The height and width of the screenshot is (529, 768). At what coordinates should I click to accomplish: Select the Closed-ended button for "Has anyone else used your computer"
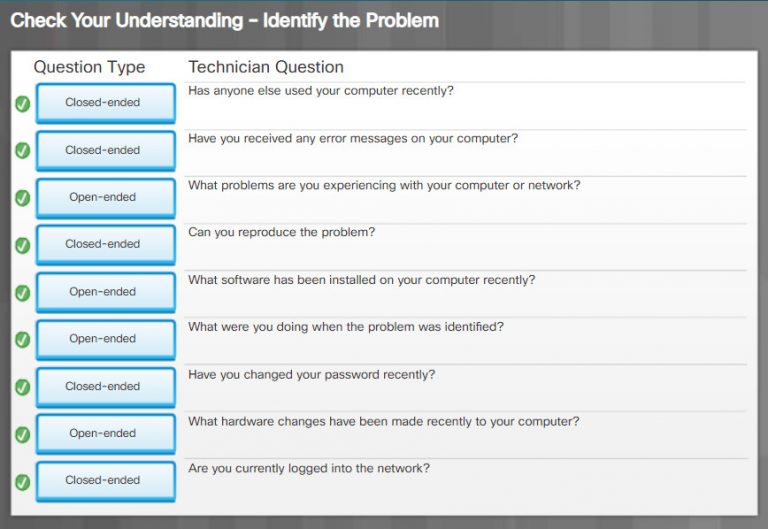pos(105,103)
